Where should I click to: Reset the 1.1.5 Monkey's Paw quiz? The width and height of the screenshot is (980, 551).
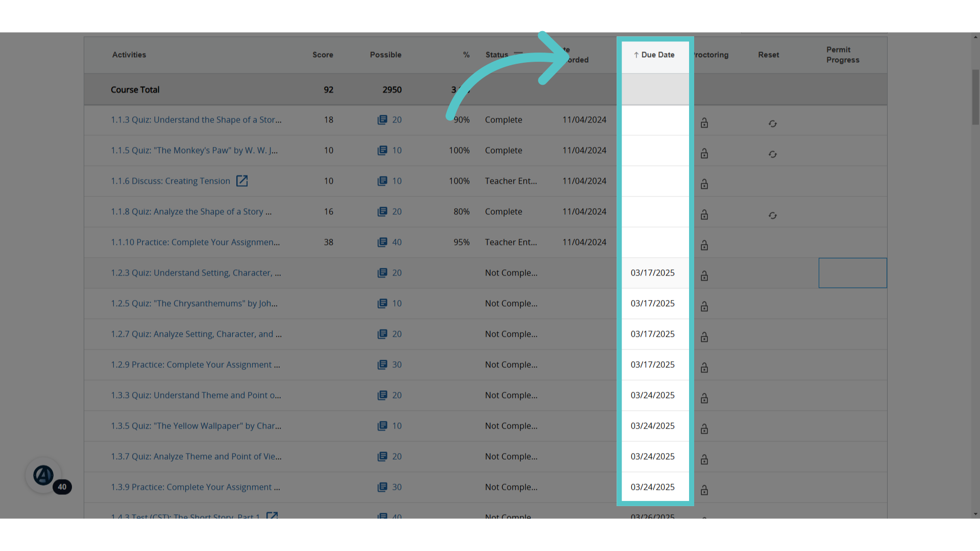click(x=773, y=154)
